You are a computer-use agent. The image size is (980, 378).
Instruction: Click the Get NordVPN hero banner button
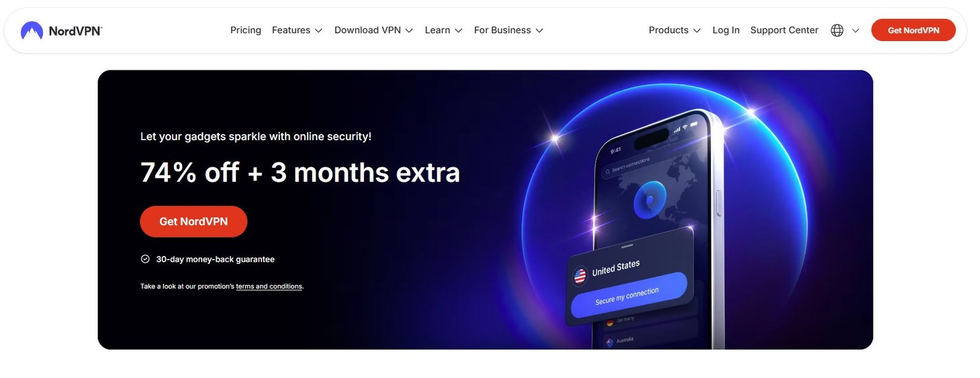[194, 222]
